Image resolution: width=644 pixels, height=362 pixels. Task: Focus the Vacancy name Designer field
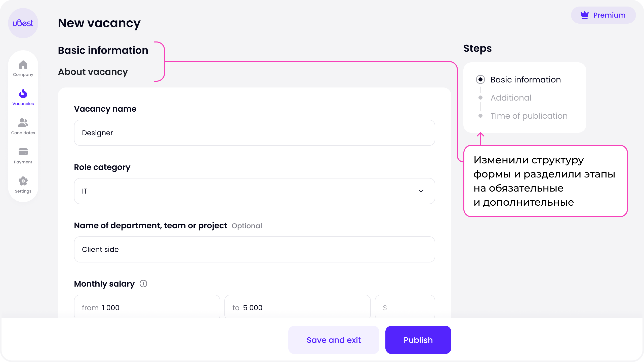pos(254,133)
